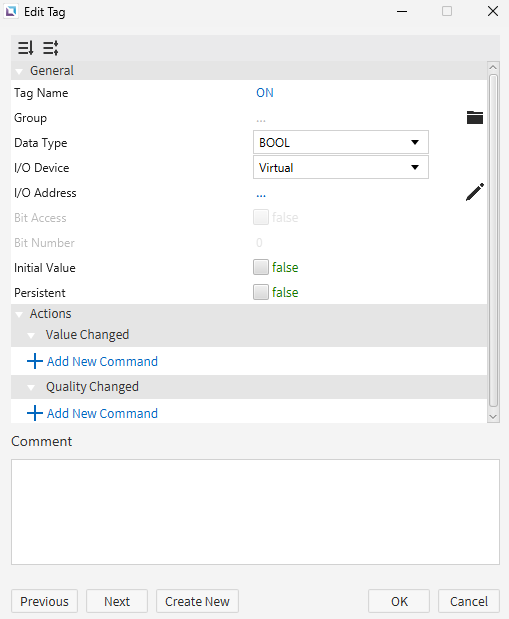Click inside the Comment text box
509x619 pixels.
pos(255,512)
